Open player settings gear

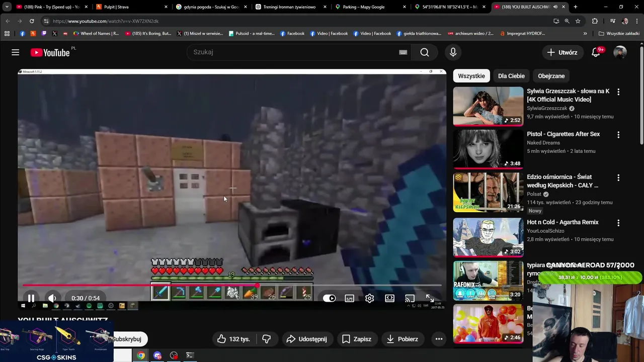click(369, 298)
